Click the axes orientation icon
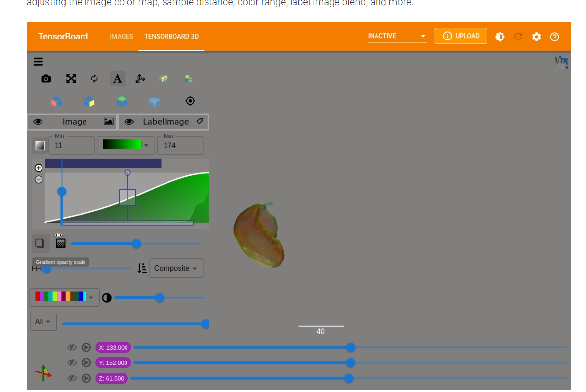586x392 pixels. click(x=140, y=78)
